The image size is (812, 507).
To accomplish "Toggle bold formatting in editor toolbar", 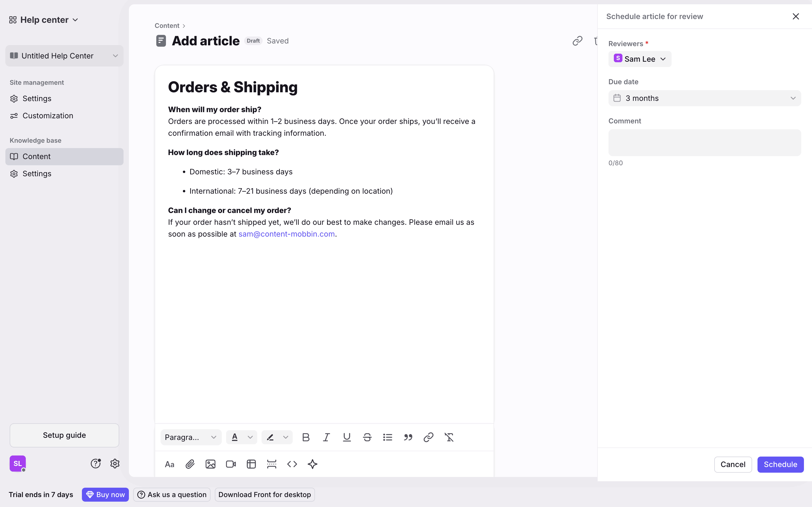I will [306, 437].
